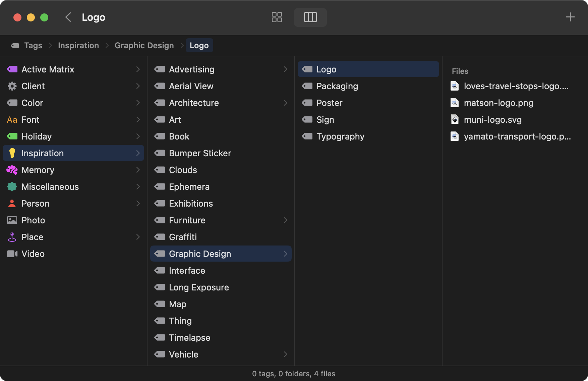Select the Packaging tag
The width and height of the screenshot is (588, 381).
point(368,86)
